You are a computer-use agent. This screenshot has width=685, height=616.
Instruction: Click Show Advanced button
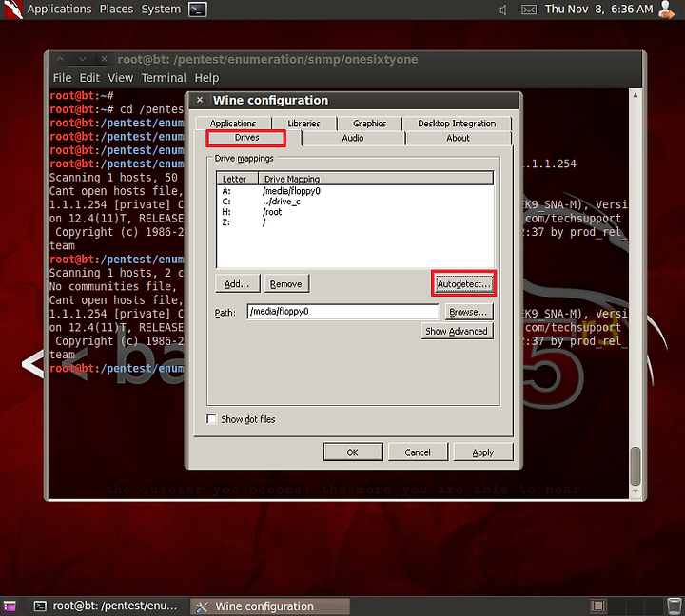coord(457,332)
